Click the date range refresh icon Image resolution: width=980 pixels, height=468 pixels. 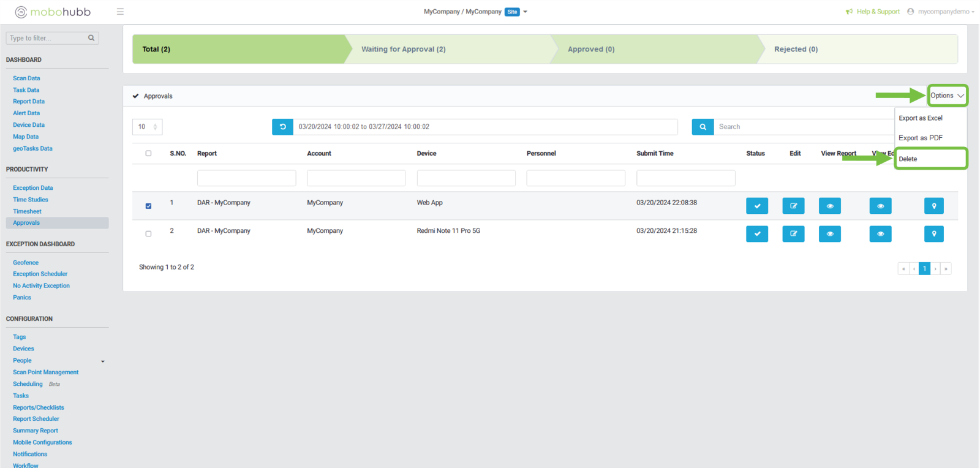coord(282,127)
